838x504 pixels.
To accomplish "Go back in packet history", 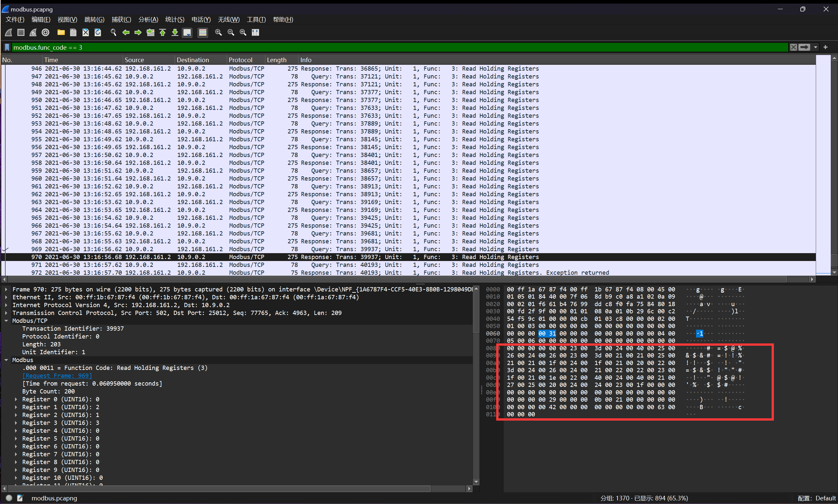I will (126, 32).
